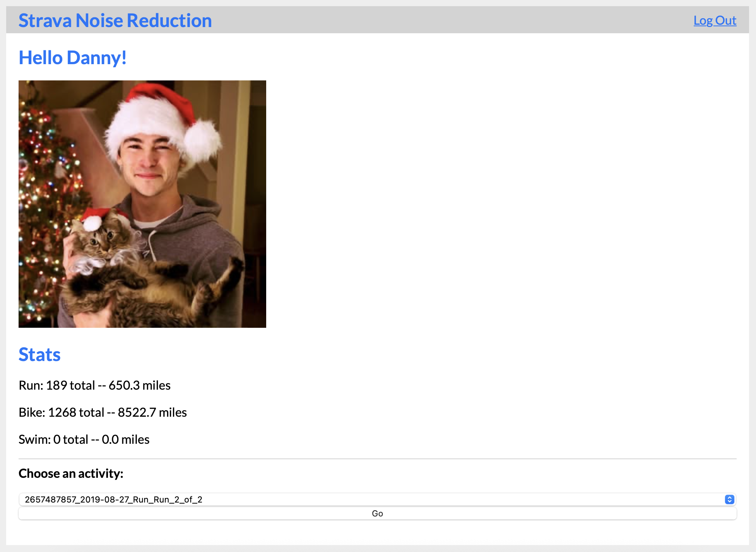Click the Stats heading
756x552 pixels.
pyautogui.click(x=39, y=354)
